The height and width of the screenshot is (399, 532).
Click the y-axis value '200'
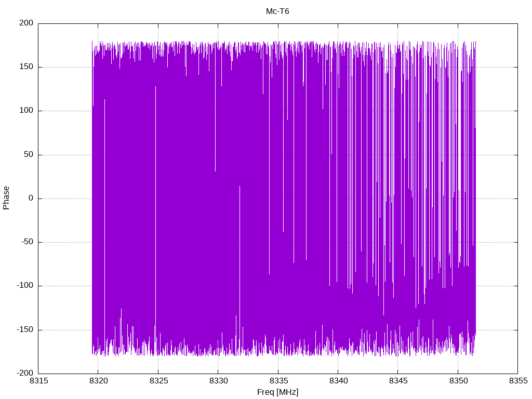(x=26, y=23)
